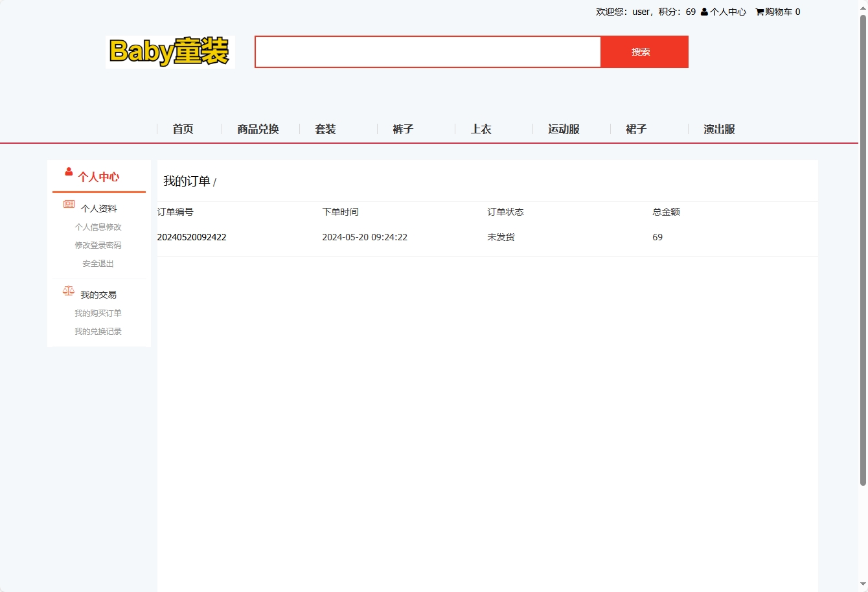Open the 商品兑换 menu item
Screen dimensions: 868x592
(258, 129)
